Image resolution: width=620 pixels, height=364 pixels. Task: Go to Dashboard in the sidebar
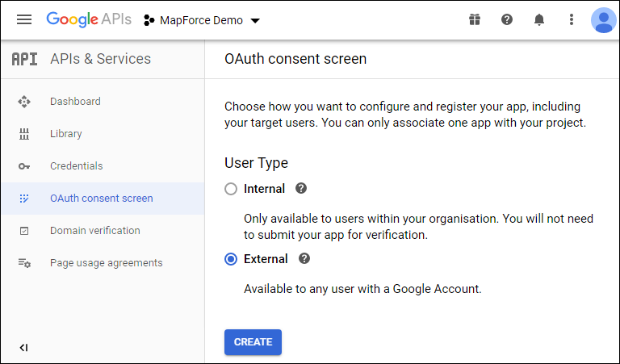75,102
